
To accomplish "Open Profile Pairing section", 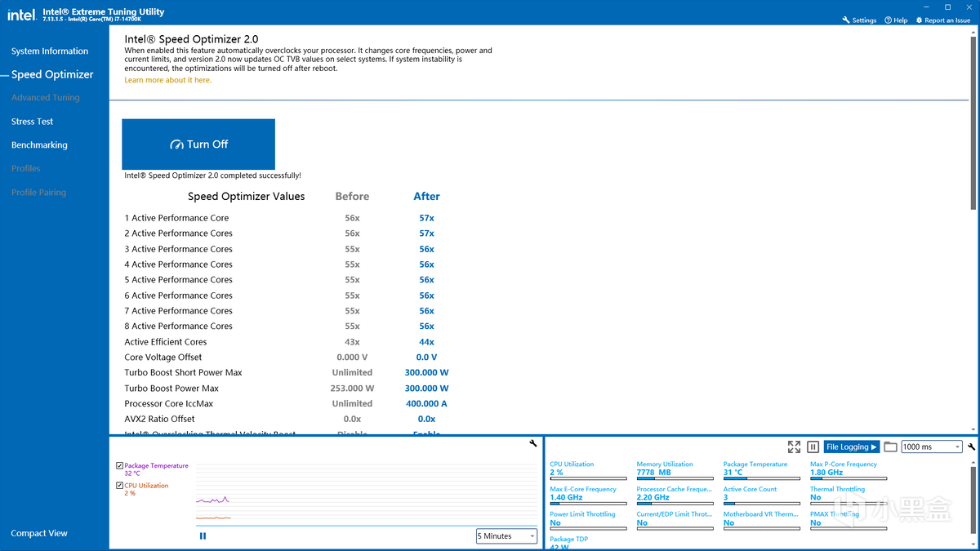I will 38,192.
